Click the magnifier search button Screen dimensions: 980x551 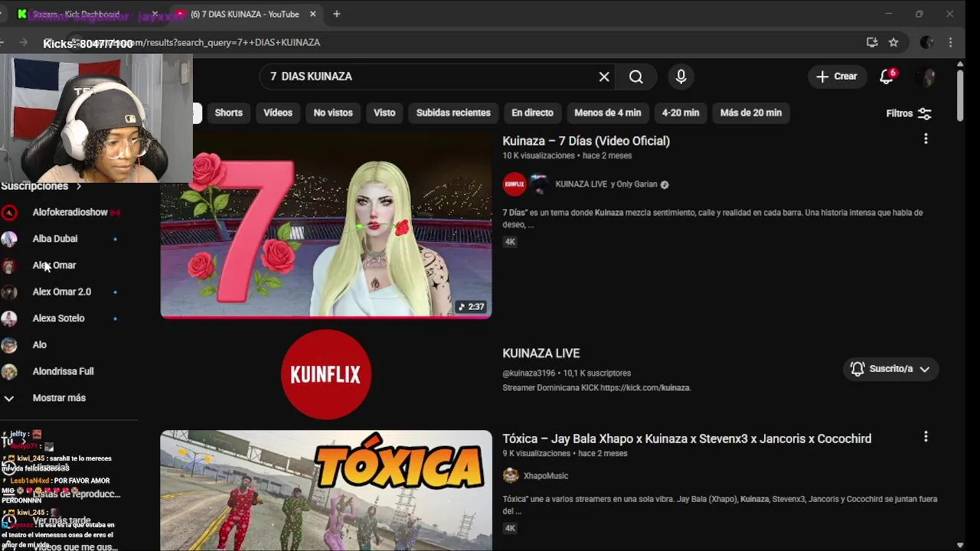pyautogui.click(x=636, y=77)
